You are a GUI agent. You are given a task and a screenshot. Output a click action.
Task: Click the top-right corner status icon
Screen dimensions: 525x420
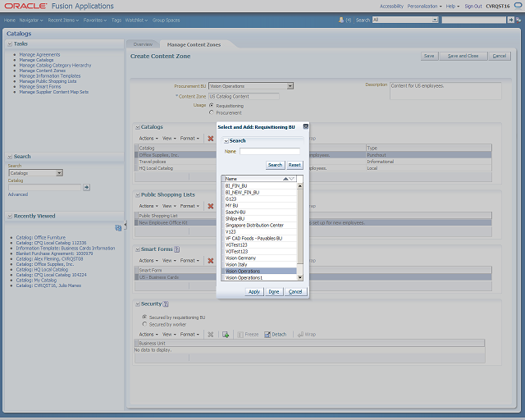[518, 6]
